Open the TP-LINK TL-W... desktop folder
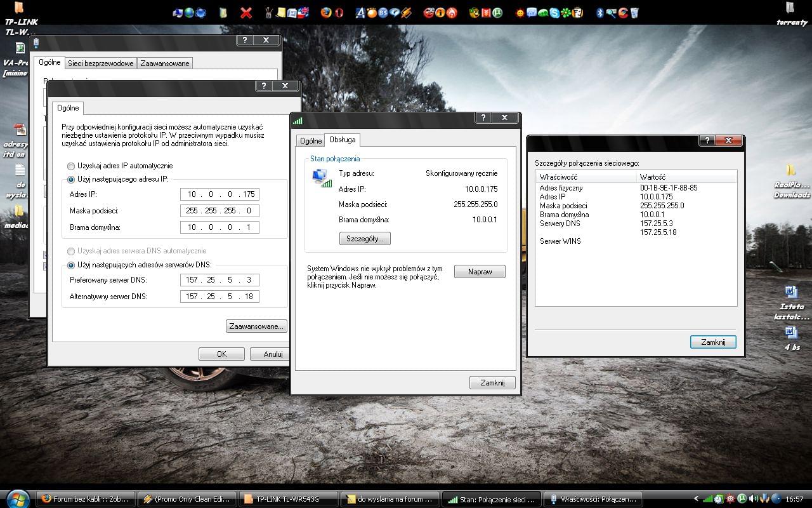 (20, 9)
